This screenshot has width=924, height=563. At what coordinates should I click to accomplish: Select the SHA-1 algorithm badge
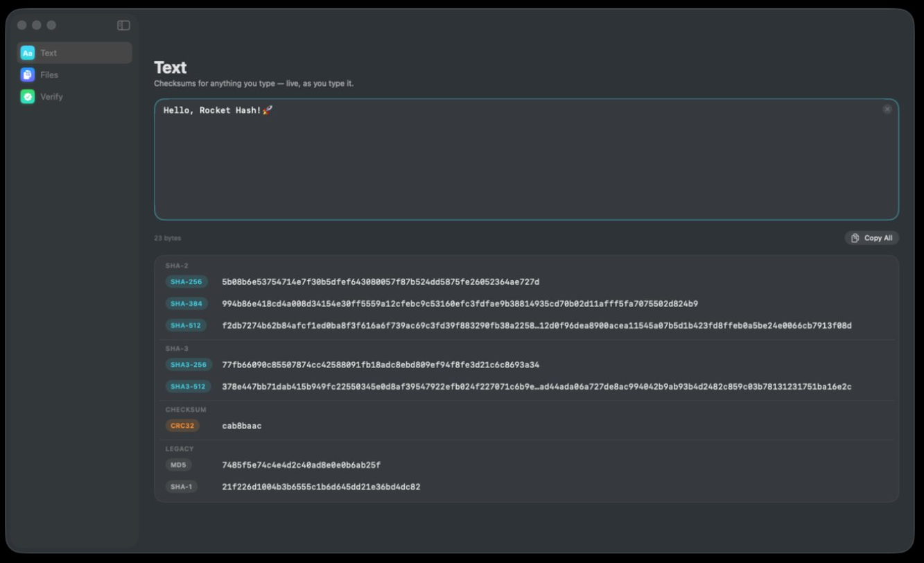click(182, 487)
